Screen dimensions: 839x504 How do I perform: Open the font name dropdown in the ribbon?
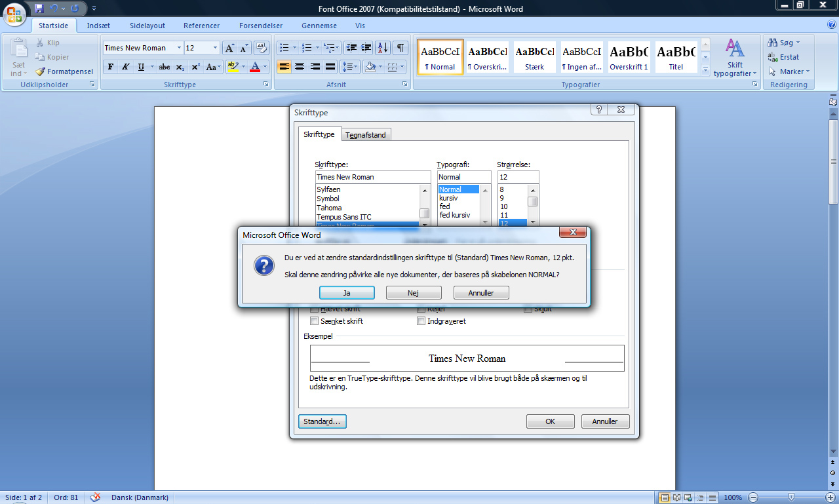179,48
